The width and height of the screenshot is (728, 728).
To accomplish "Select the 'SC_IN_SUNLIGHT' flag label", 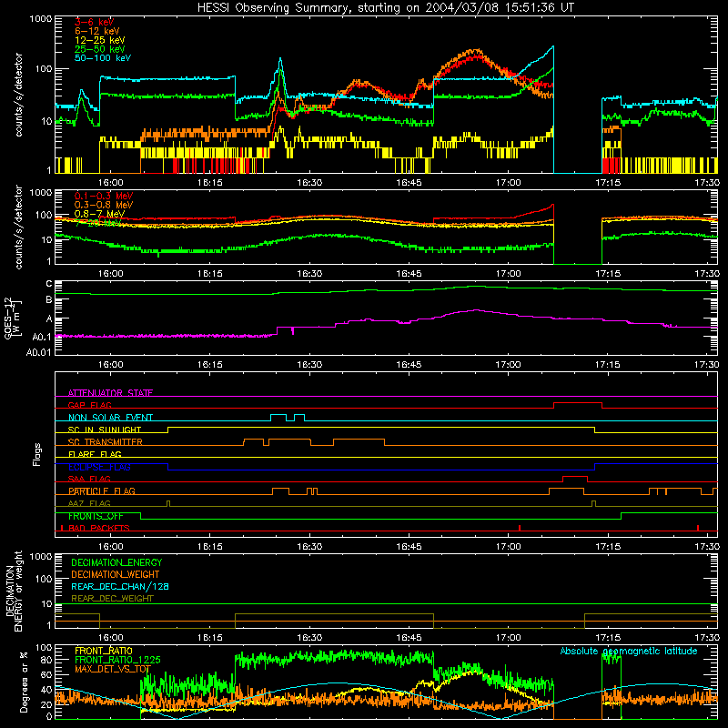I will coord(105,430).
